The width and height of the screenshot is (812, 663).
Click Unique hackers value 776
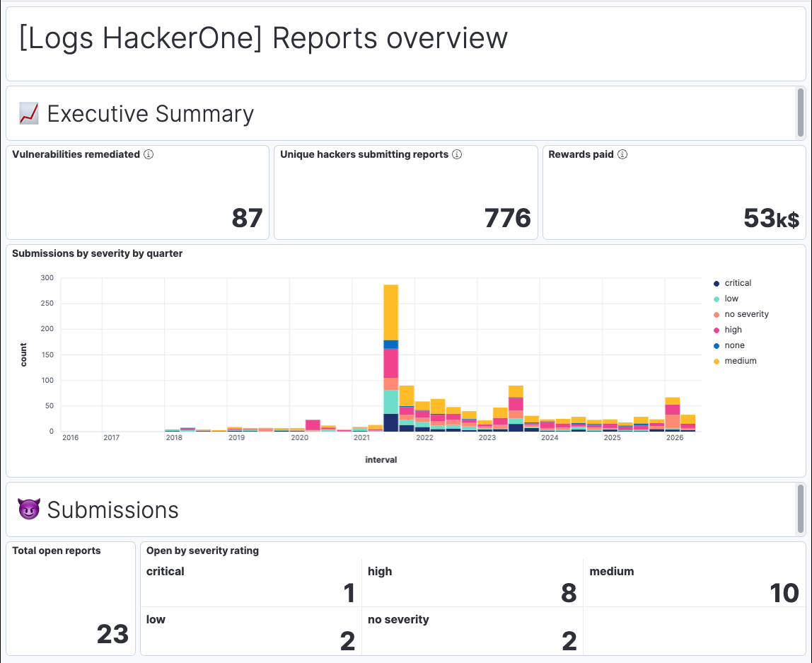tap(508, 218)
